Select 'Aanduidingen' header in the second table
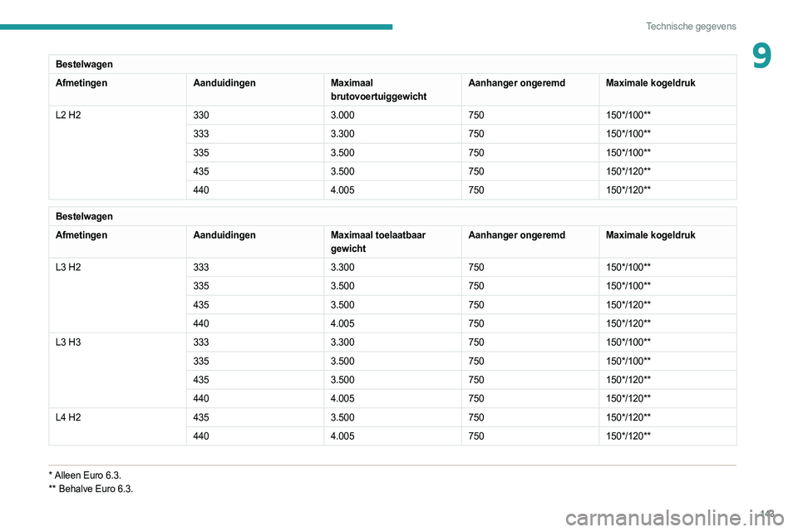 tap(224, 235)
